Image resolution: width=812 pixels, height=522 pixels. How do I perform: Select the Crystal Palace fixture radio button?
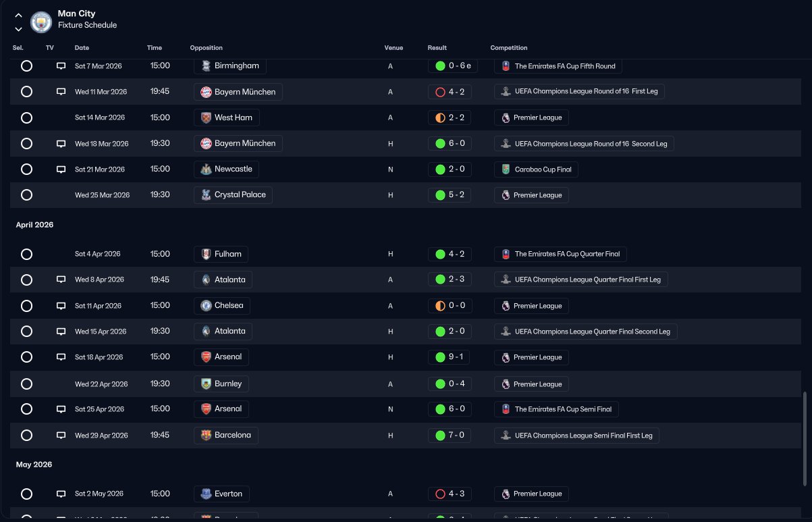[26, 195]
